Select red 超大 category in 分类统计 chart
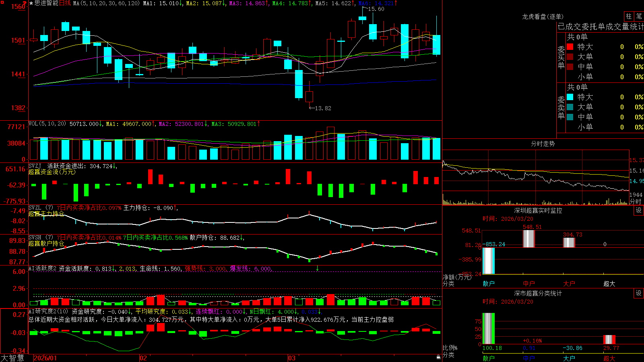 click(609, 358)
